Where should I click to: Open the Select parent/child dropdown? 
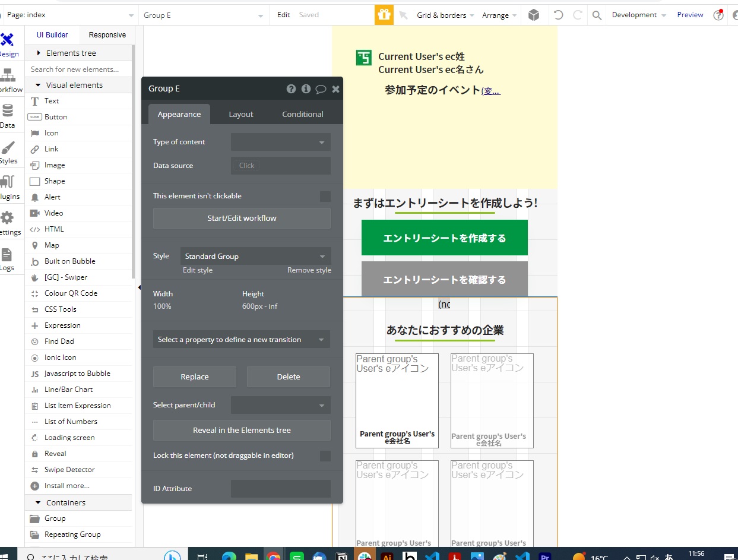click(x=280, y=405)
